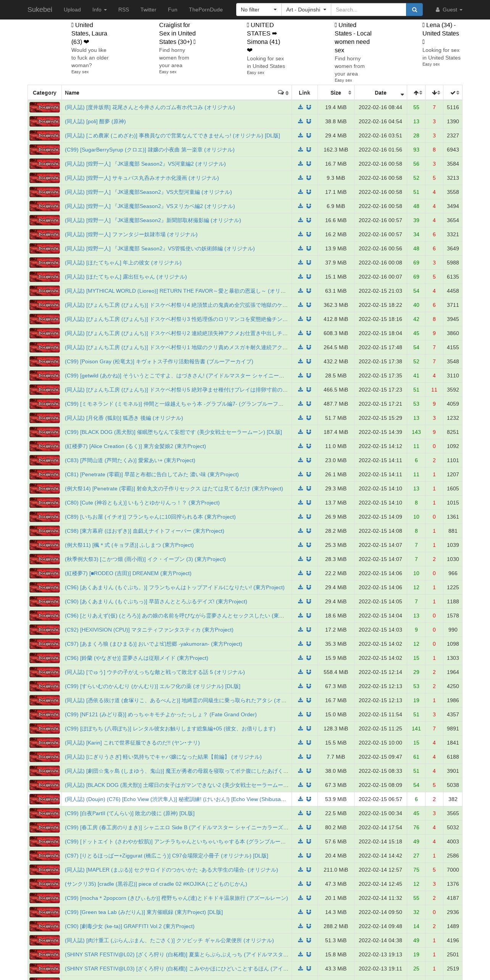Go to the Twitter link in the navbar
490x980 pixels.
coord(148,10)
